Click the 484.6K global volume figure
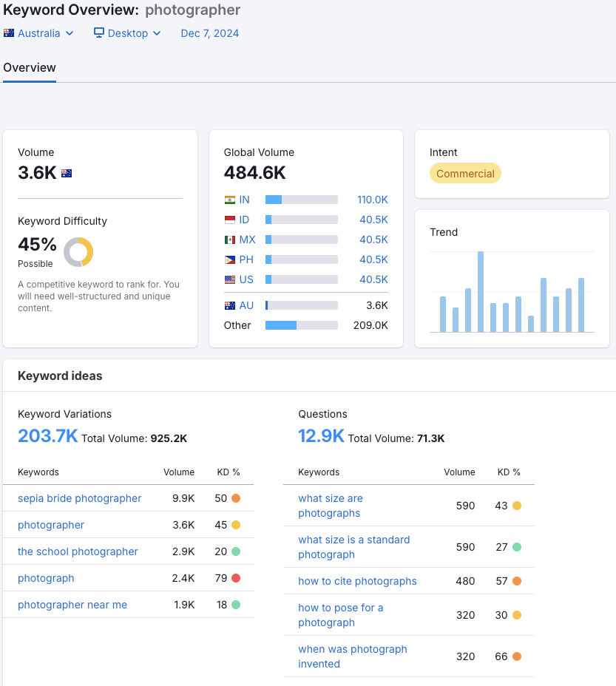Viewport: 616px width, 686px height. 255,173
